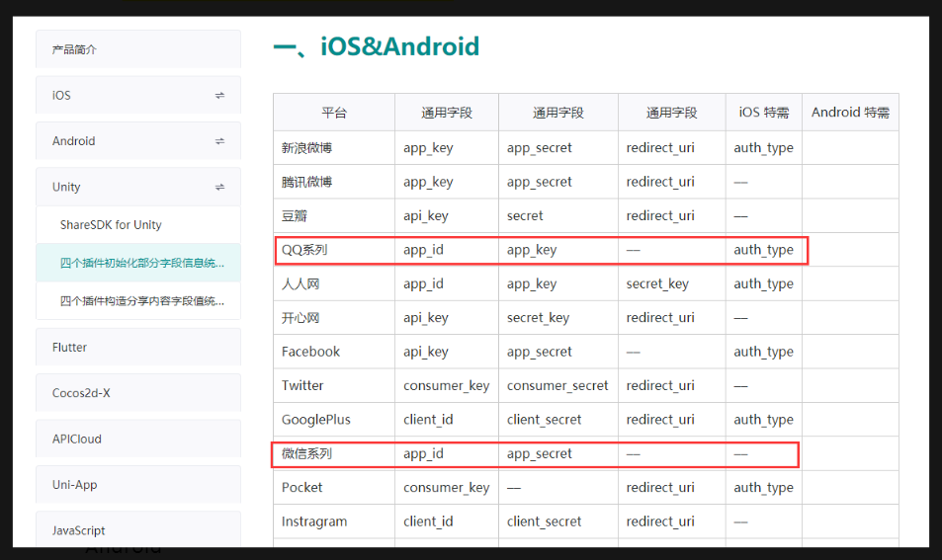
Task: Collapse the Unity sidebar section arrows
Action: tap(219, 188)
